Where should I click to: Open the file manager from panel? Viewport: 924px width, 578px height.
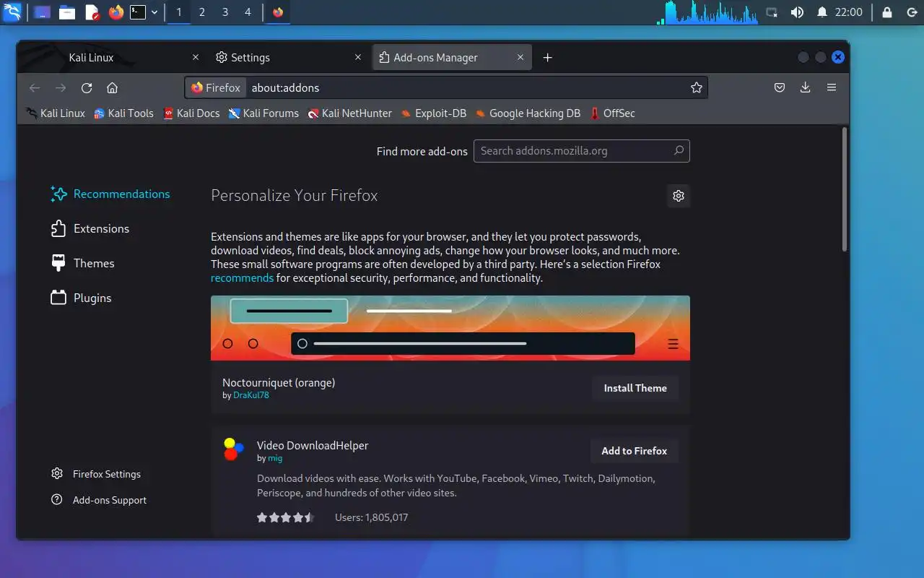[67, 12]
